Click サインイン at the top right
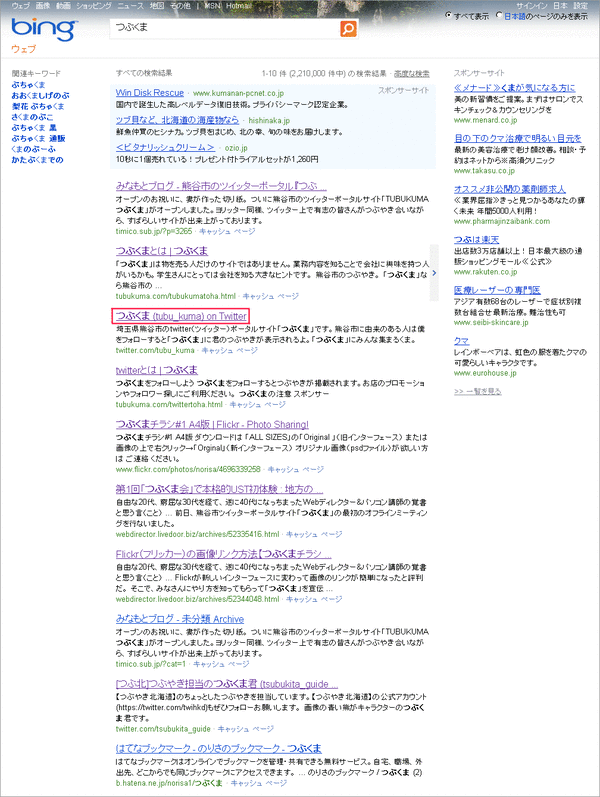This screenshot has height=797, width=600. click(531, 6)
